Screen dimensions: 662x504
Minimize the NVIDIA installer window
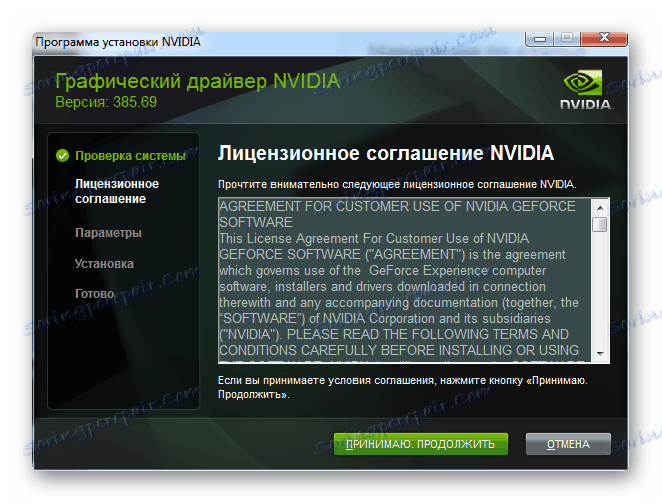[539, 39]
